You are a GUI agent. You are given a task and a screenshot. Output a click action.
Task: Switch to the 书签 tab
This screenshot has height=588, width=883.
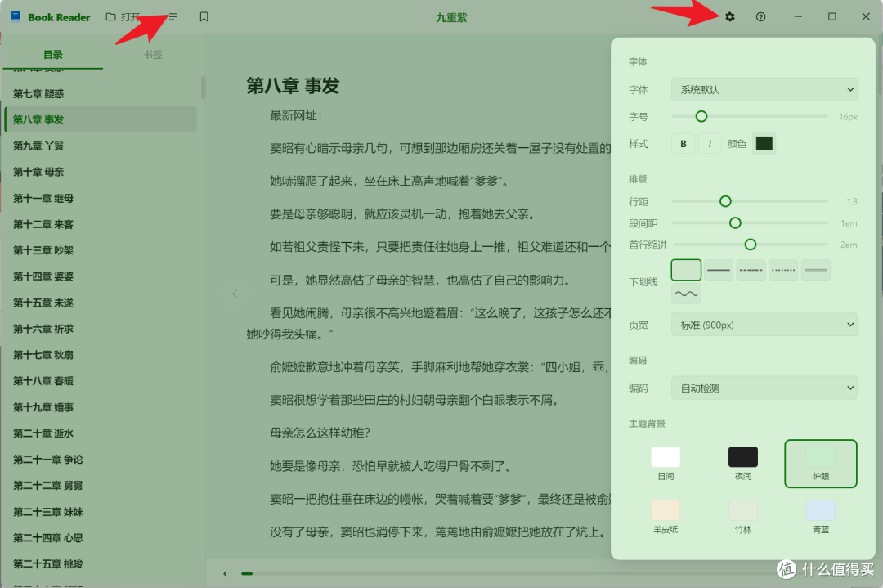153,55
